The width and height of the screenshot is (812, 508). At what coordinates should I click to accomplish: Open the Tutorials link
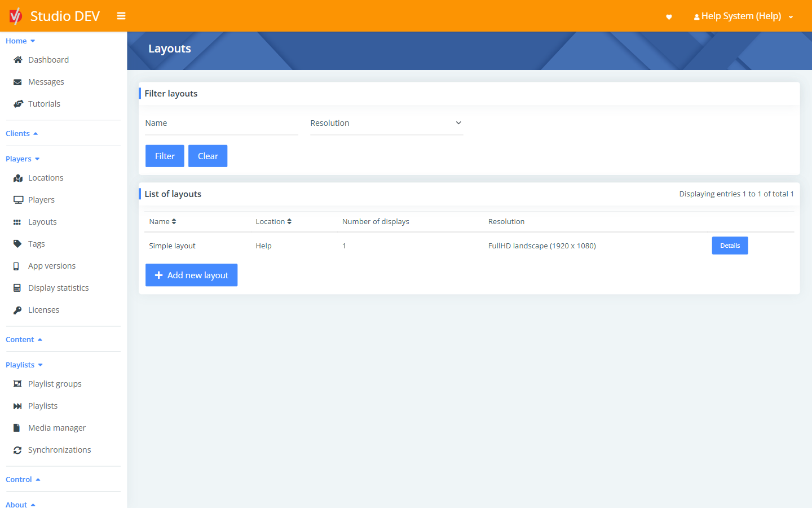(x=44, y=104)
